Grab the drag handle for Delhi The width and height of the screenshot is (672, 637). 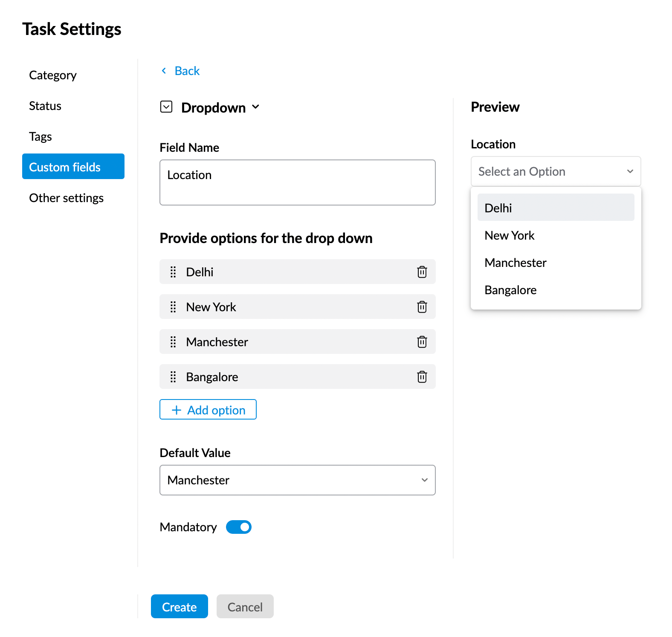(173, 272)
